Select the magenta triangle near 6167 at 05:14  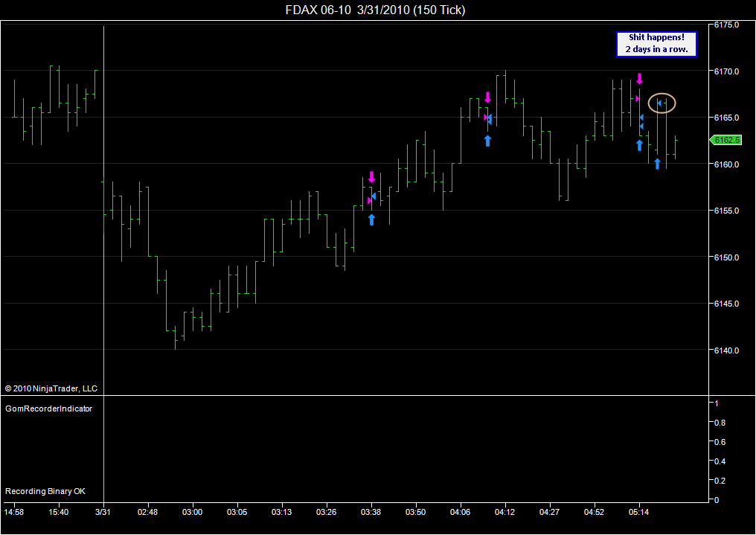pyautogui.click(x=638, y=99)
